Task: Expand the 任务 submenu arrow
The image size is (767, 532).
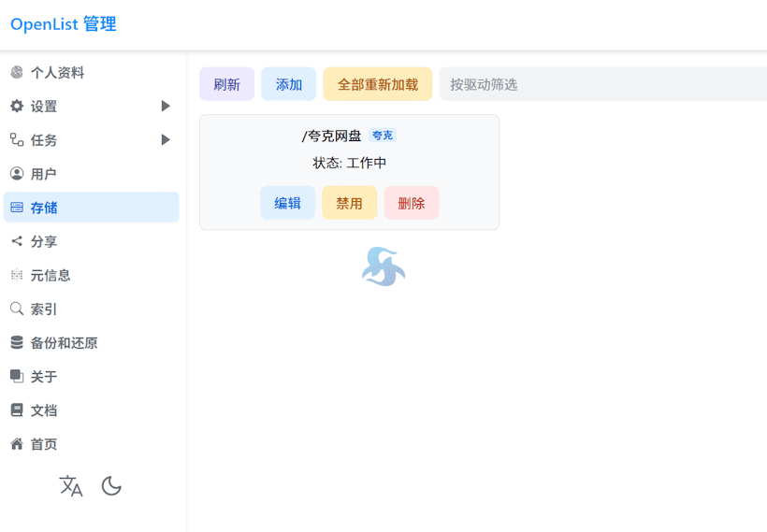Action: click(x=166, y=140)
